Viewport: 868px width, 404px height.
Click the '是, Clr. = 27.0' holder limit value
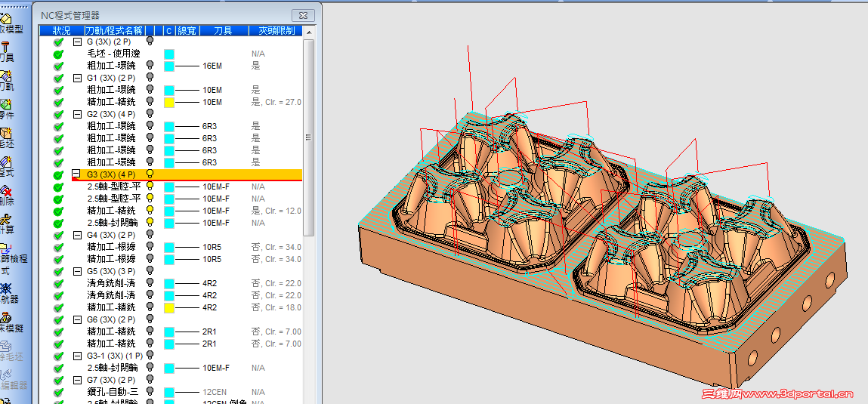coord(276,102)
